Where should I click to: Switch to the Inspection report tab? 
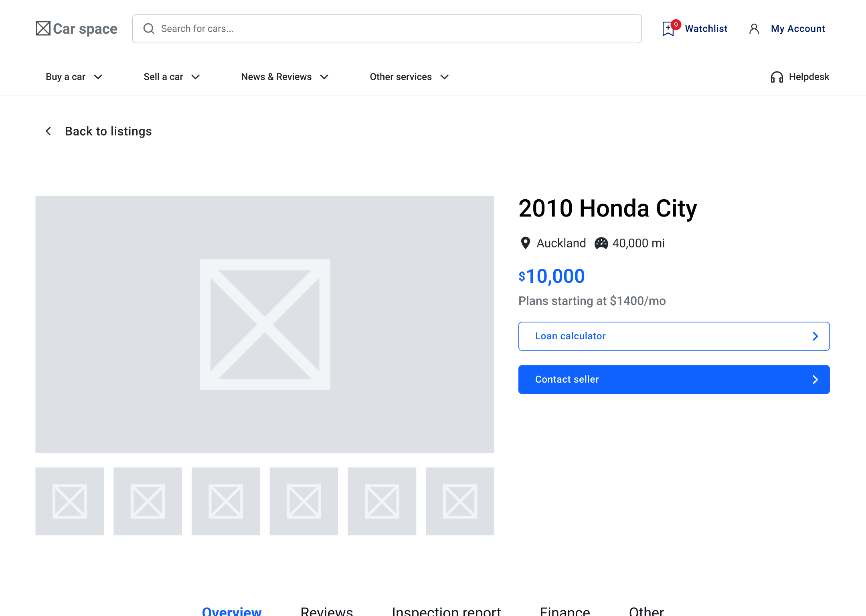click(446, 611)
